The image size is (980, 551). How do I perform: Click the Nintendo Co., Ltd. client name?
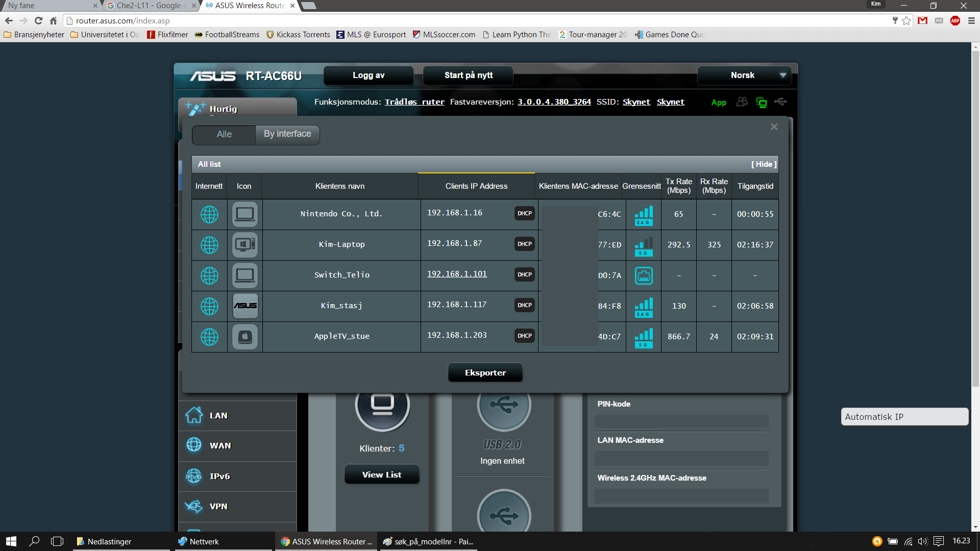point(341,214)
